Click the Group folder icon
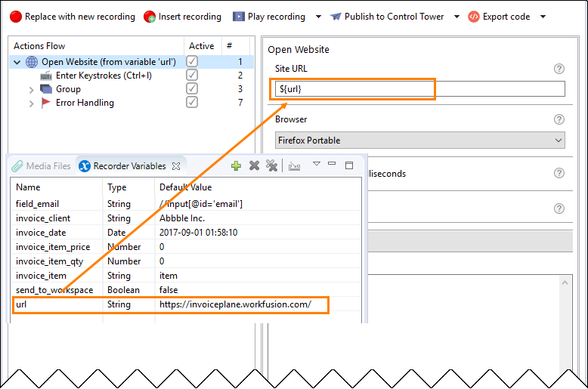The image size is (588, 389). (46, 89)
